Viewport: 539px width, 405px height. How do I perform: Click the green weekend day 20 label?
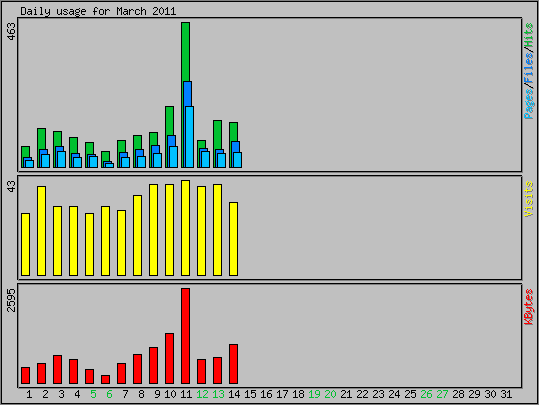tap(330, 394)
